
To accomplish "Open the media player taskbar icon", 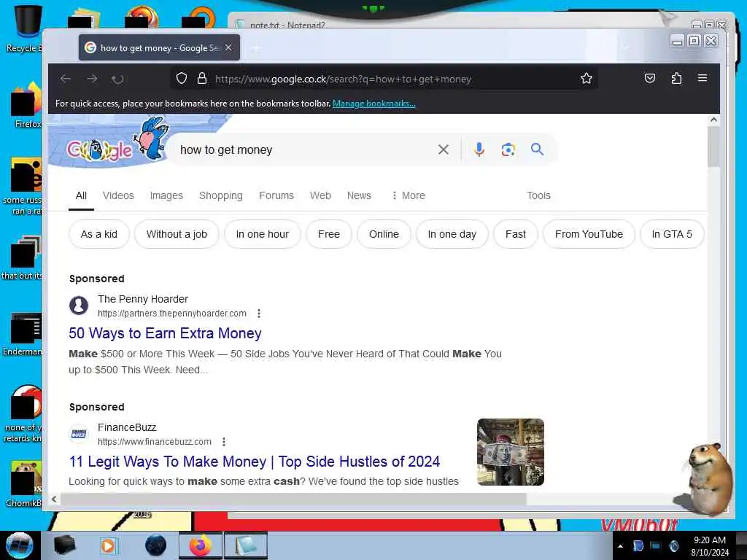I will click(x=109, y=545).
